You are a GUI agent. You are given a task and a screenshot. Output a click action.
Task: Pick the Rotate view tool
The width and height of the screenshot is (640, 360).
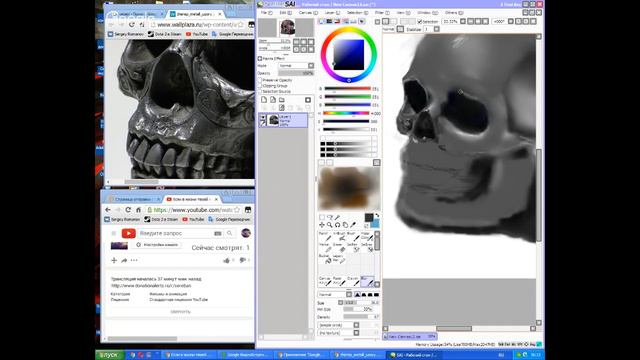tap(337, 225)
